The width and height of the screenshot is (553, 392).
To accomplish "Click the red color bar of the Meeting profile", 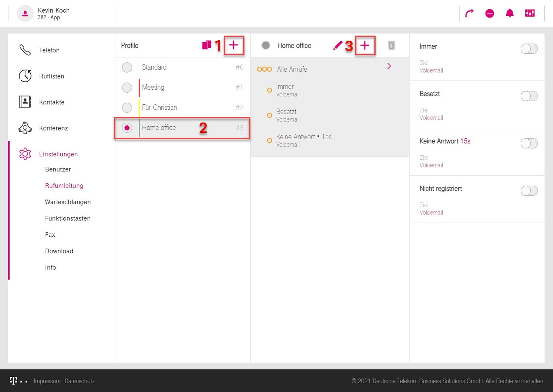I will click(139, 87).
